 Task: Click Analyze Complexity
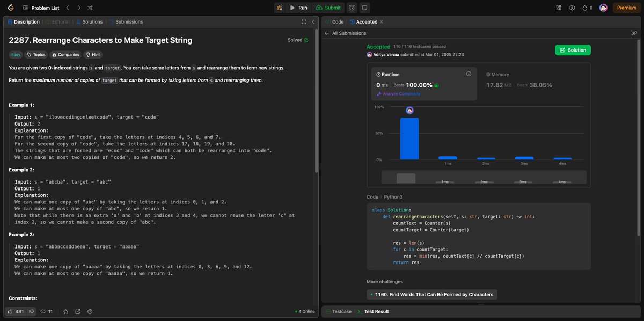point(398,94)
